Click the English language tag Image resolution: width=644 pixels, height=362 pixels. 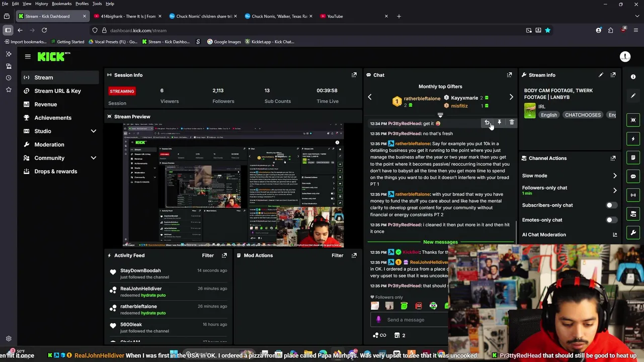tap(549, 115)
